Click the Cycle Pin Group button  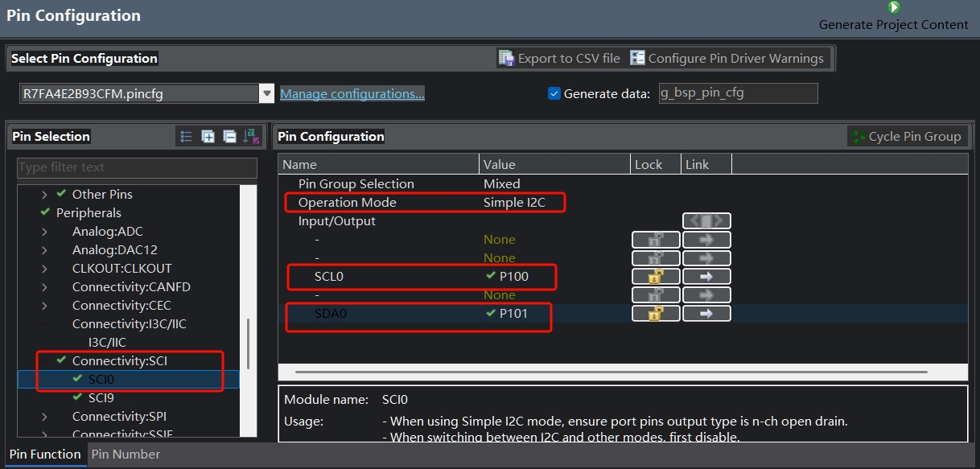(907, 137)
